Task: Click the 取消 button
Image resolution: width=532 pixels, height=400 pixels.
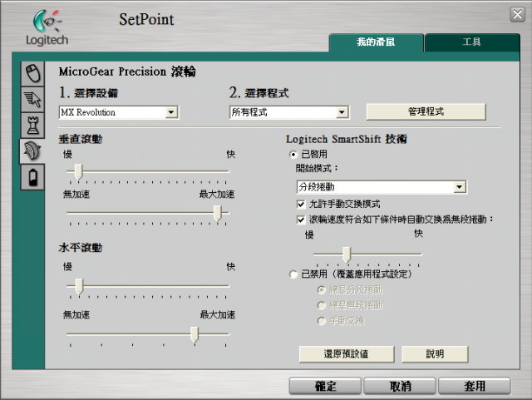Action: tap(400, 387)
